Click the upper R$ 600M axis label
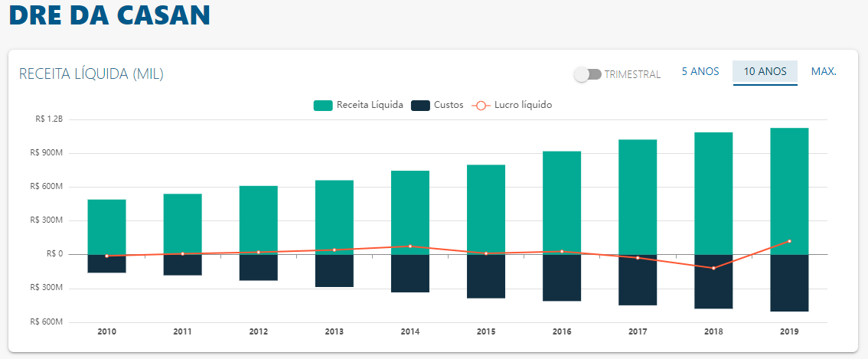The height and width of the screenshot is (359, 868). point(47,187)
